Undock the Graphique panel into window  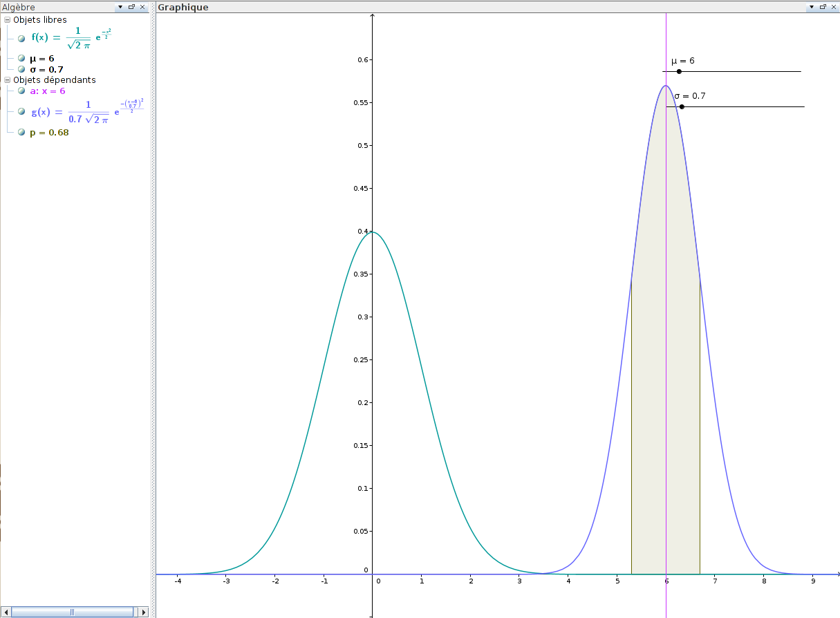coord(823,7)
